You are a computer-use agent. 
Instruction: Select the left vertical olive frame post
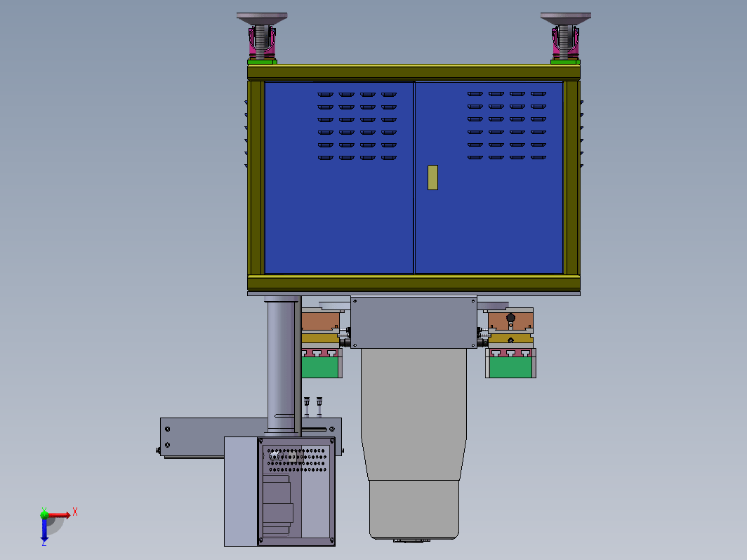click(256, 178)
